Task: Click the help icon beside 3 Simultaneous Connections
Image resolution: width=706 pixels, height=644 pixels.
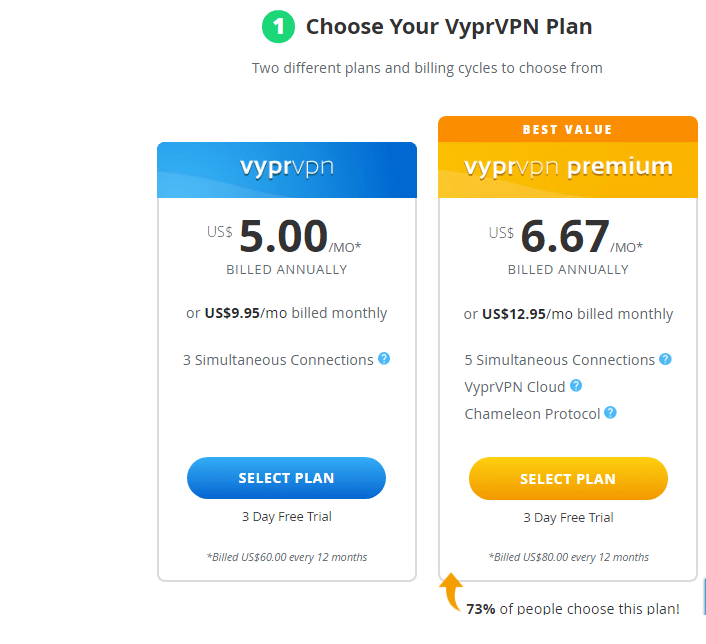Action: [384, 358]
